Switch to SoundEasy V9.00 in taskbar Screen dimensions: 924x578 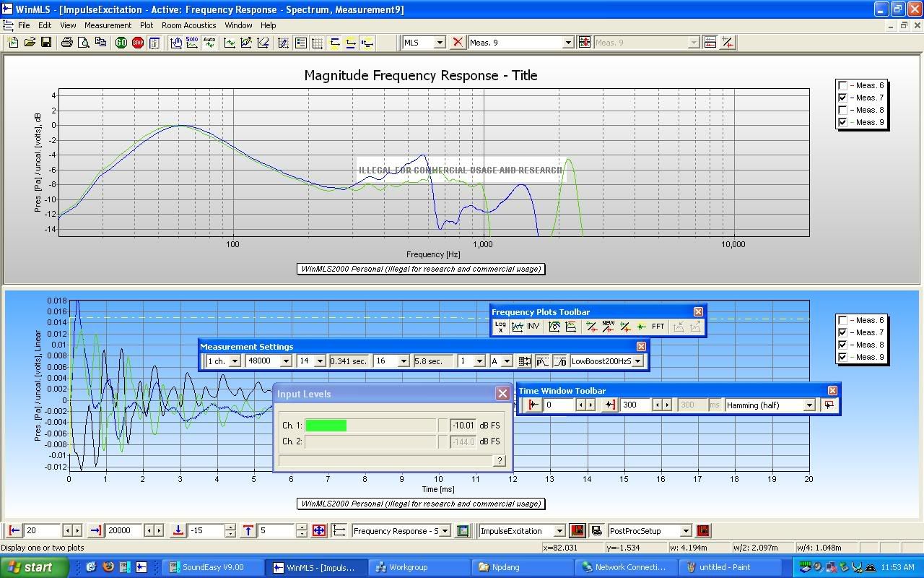click(x=214, y=567)
